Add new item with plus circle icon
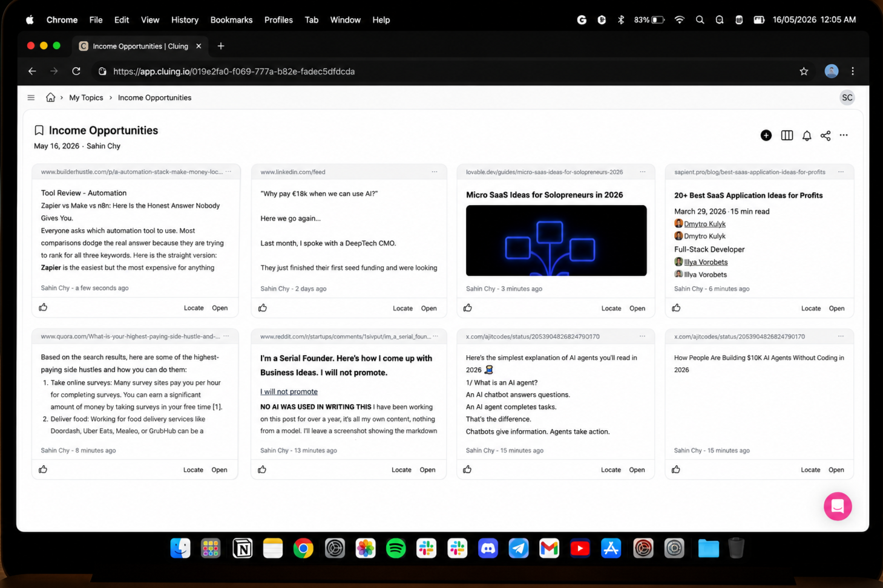This screenshot has height=588, width=883. coord(766,136)
